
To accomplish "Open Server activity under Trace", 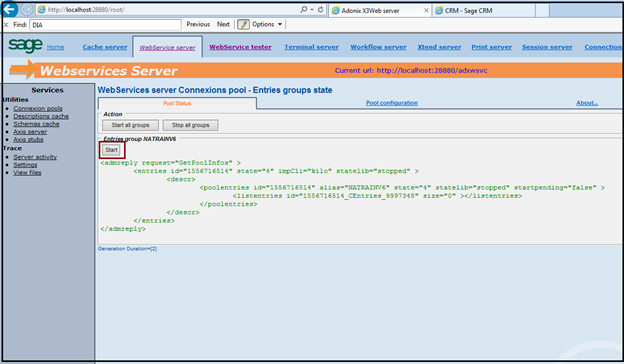I will coord(35,157).
